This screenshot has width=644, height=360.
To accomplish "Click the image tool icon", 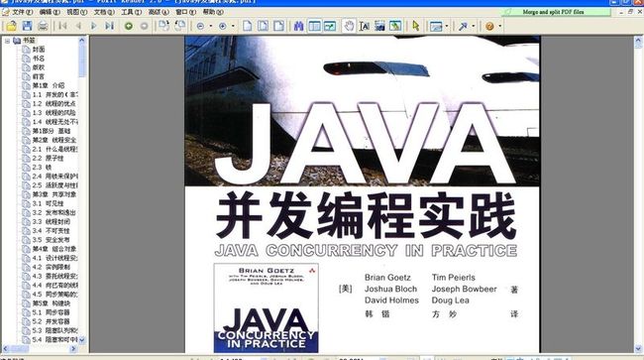I will pyautogui.click(x=435, y=26).
